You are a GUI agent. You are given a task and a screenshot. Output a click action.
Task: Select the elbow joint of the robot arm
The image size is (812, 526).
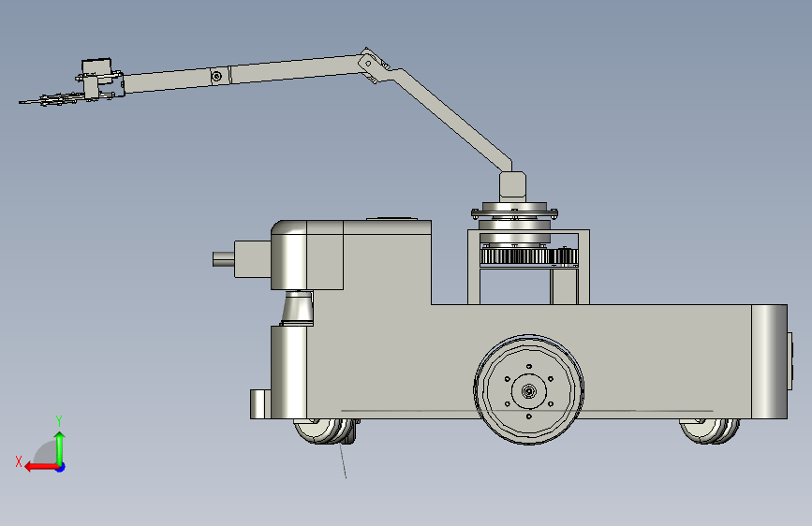pos(373,66)
